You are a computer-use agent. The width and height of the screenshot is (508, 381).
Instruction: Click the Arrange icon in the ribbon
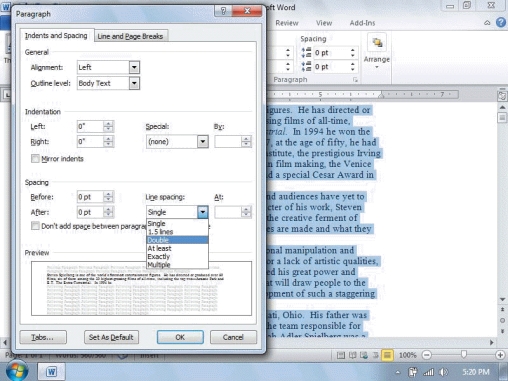pyautogui.click(x=377, y=42)
